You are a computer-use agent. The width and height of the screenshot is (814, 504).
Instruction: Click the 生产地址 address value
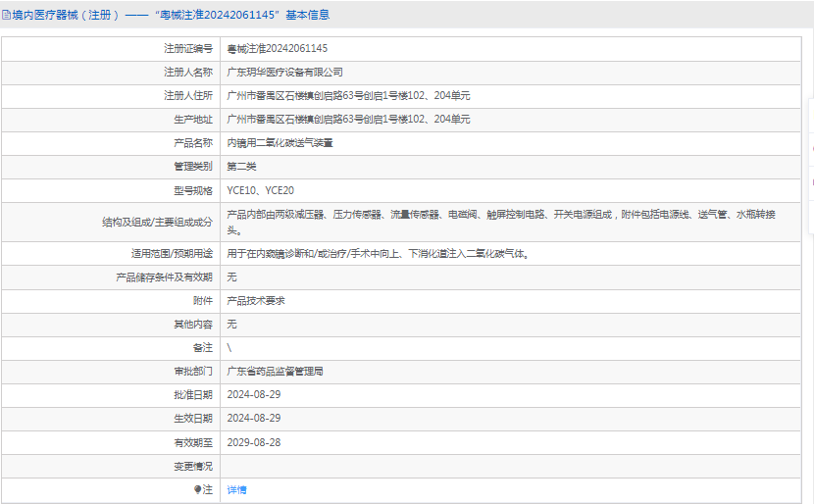pyautogui.click(x=348, y=120)
